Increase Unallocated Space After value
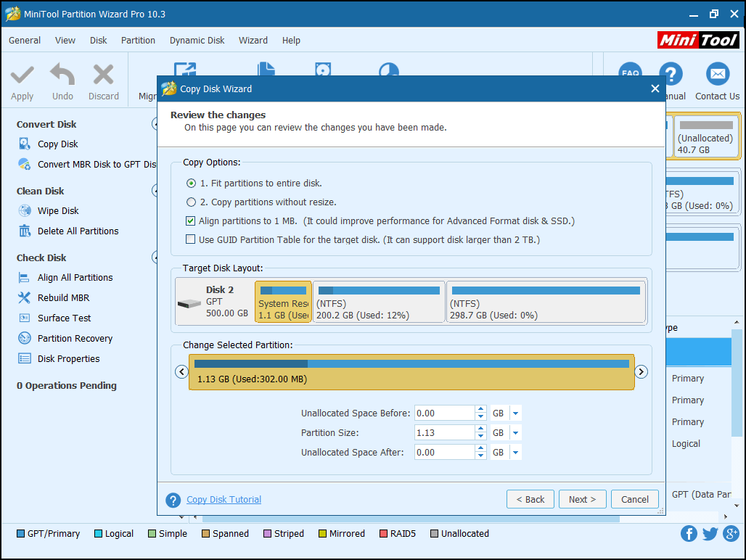This screenshot has width=746, height=560. pyautogui.click(x=481, y=448)
